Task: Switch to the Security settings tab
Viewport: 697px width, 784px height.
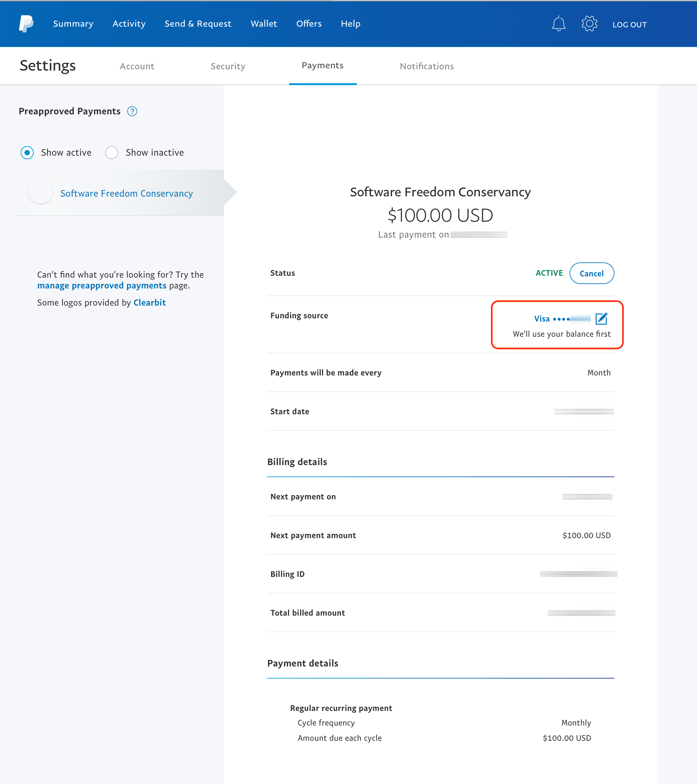Action: click(228, 66)
